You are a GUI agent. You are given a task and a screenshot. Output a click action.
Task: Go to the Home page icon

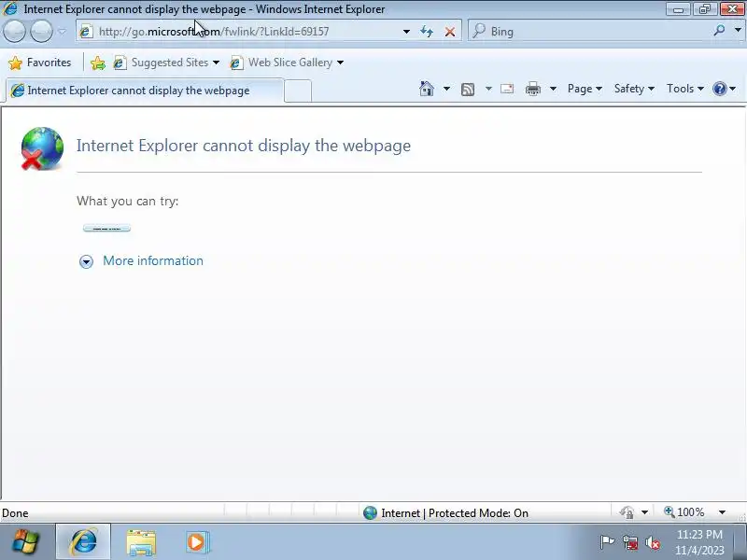pos(427,89)
